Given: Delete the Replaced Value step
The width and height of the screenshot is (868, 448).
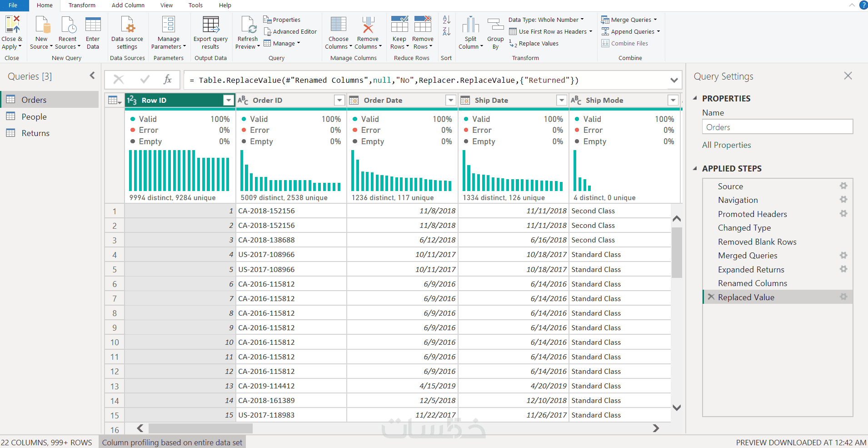Looking at the screenshot, I should click(711, 297).
